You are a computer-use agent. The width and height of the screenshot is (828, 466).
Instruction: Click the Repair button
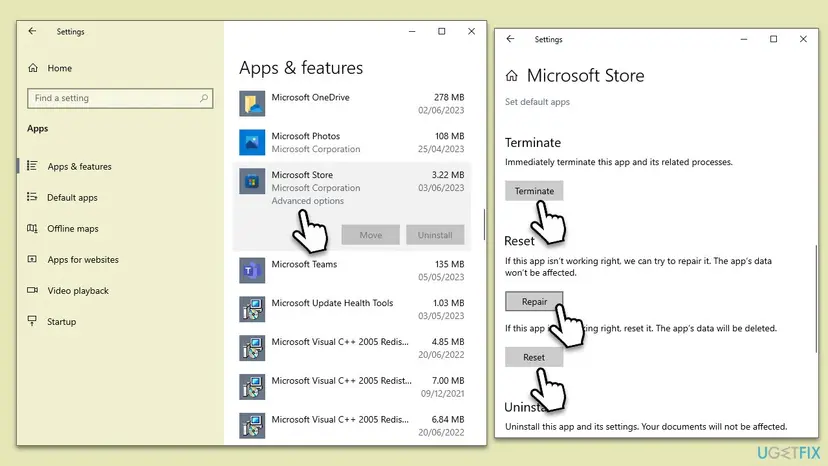tap(534, 301)
